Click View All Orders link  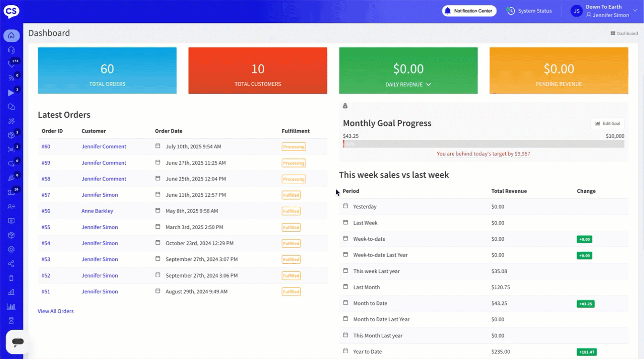tap(56, 311)
